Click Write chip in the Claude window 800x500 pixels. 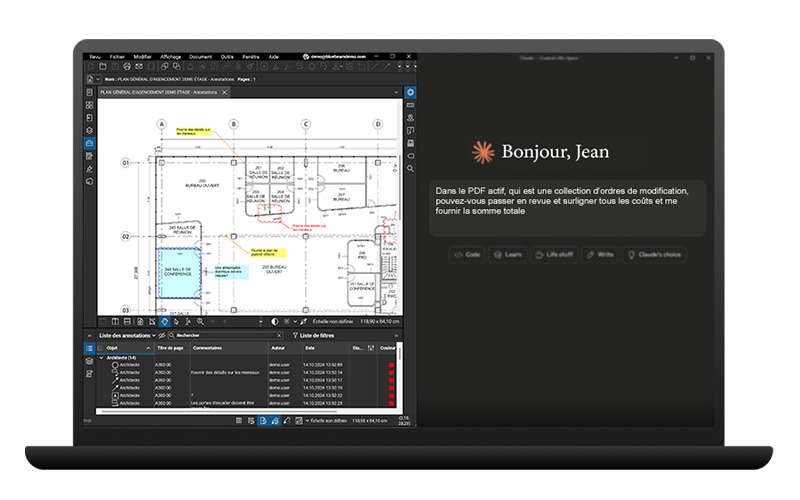click(600, 254)
